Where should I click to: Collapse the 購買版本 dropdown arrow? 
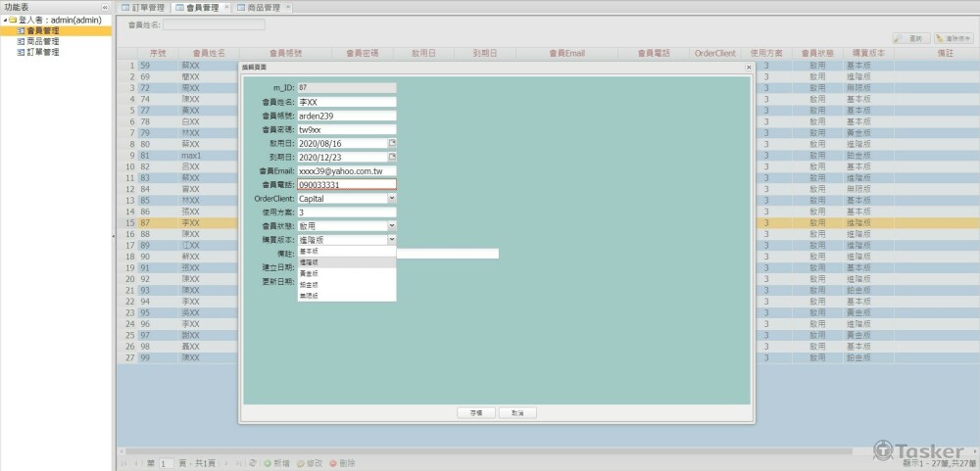392,240
